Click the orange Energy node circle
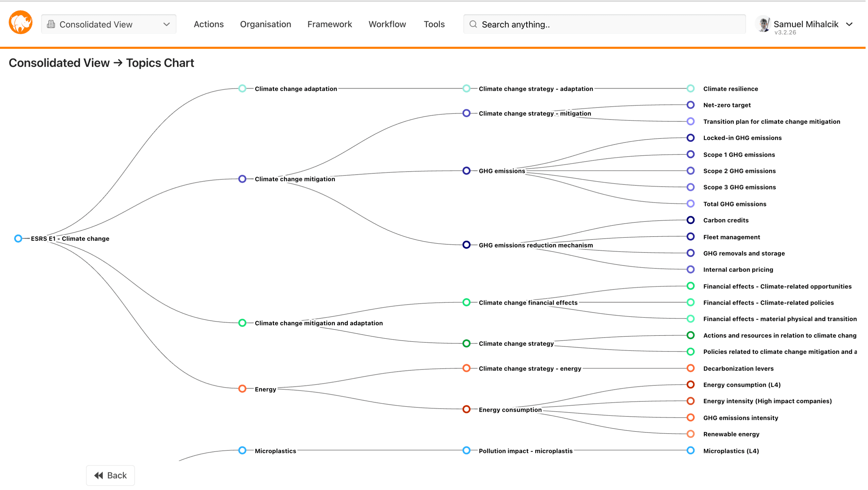Screen dimensions: 868x490 [242, 389]
